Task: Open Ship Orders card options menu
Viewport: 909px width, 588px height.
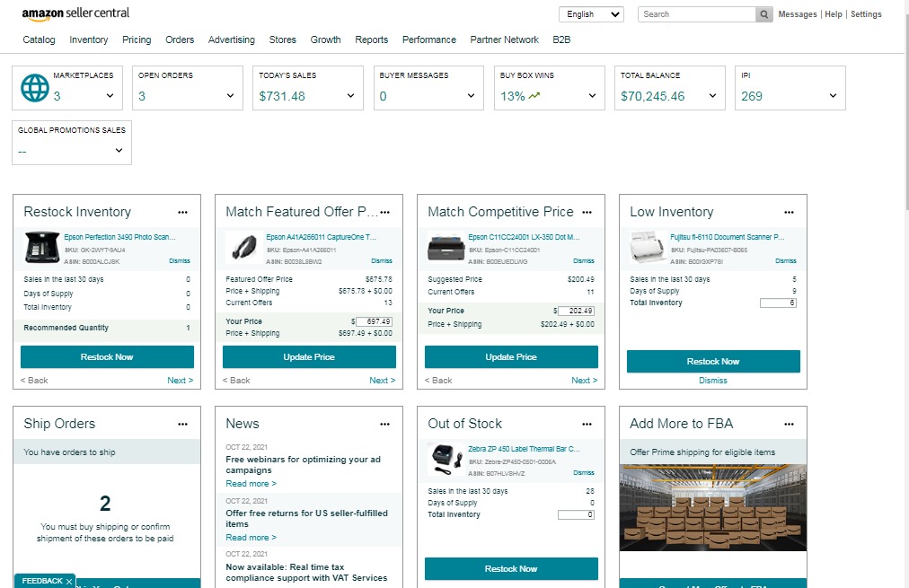Action: click(x=182, y=424)
